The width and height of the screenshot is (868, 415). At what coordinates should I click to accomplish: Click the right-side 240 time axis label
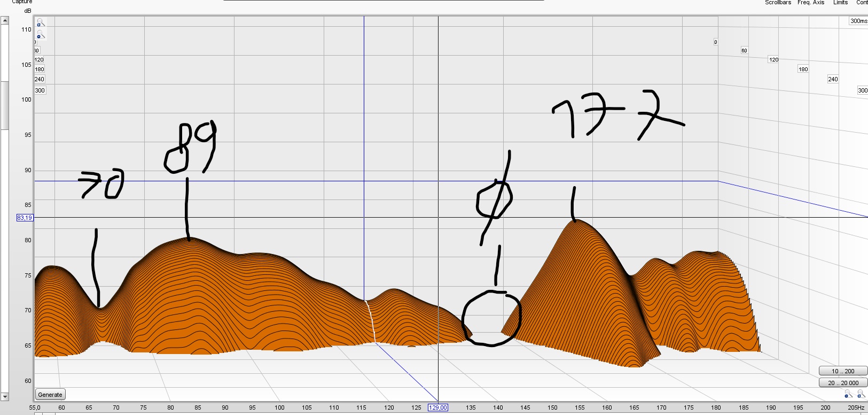pyautogui.click(x=833, y=79)
